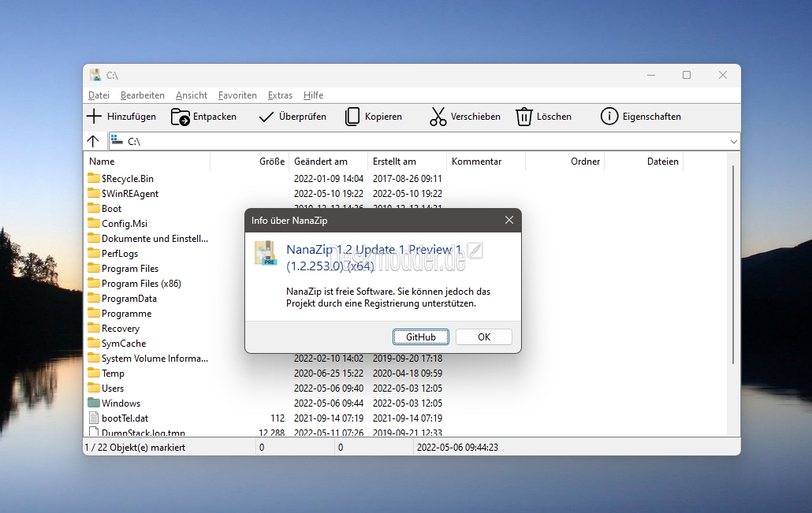Select the Program Files folder name

(130, 269)
